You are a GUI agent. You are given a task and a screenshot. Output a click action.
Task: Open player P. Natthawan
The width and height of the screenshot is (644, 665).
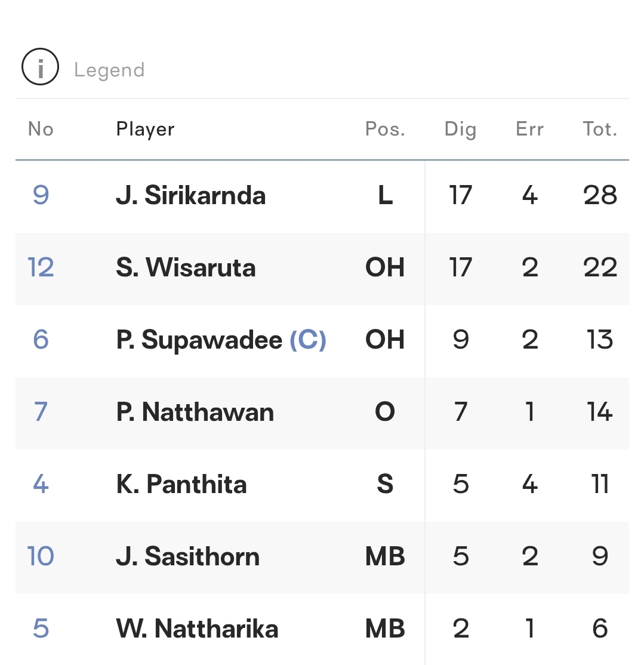[195, 412]
